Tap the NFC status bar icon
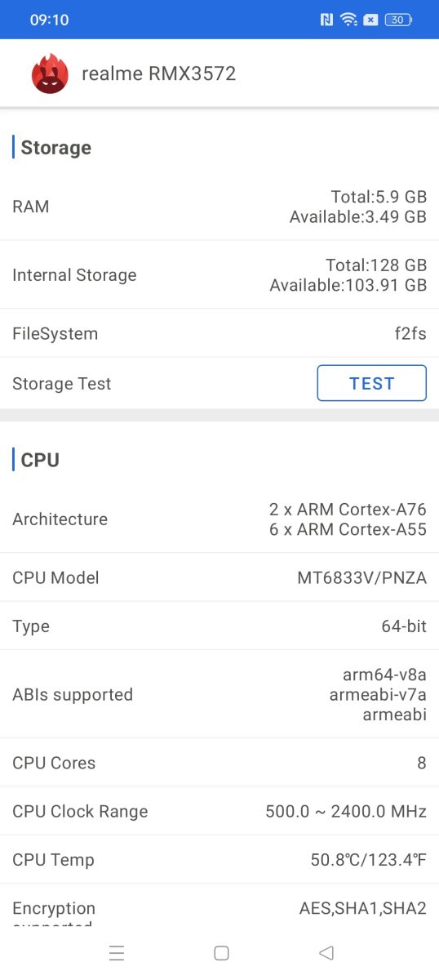 coord(326,20)
